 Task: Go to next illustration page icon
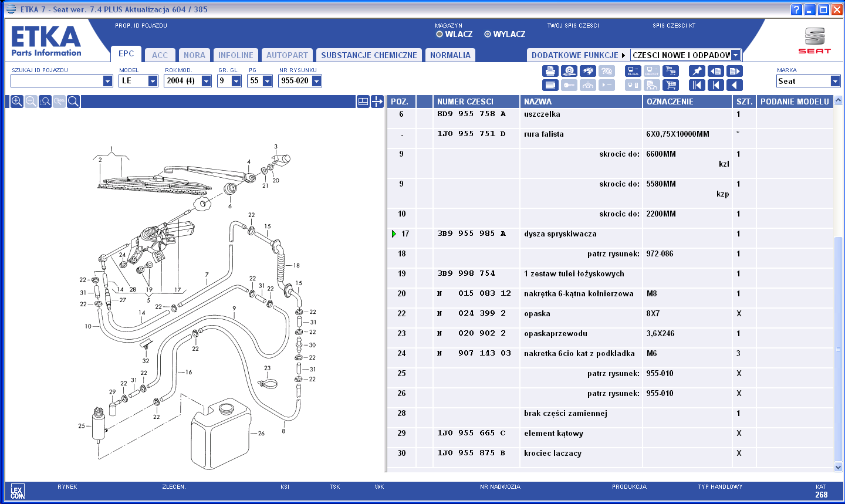point(734,71)
